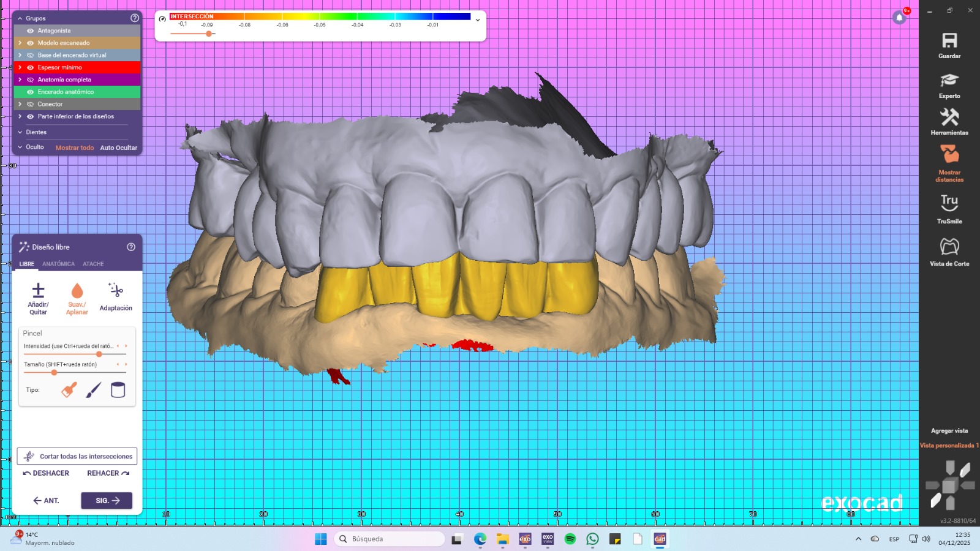
Task: Hide the Espesor mínimo group
Action: [x=30, y=67]
